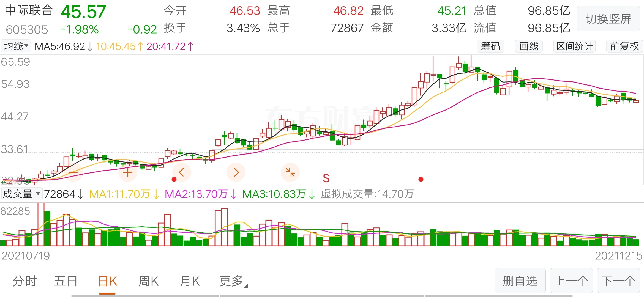The image size is (644, 297).
Task: Click 下一个 to view next stock
Action: click(x=618, y=281)
